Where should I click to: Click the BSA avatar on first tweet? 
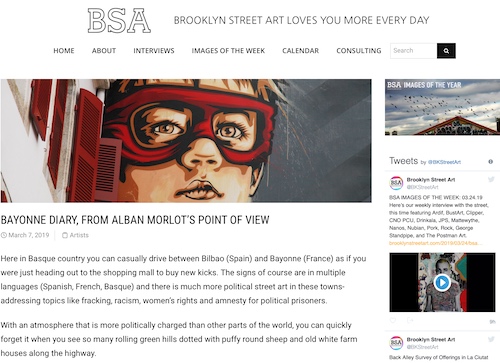point(396,183)
